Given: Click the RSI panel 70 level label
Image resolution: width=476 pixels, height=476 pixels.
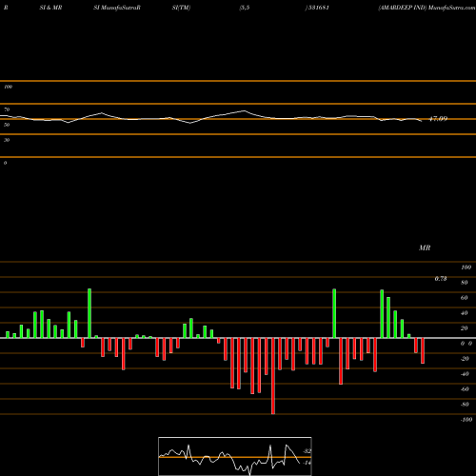Looking at the screenshot, I should point(7,109).
